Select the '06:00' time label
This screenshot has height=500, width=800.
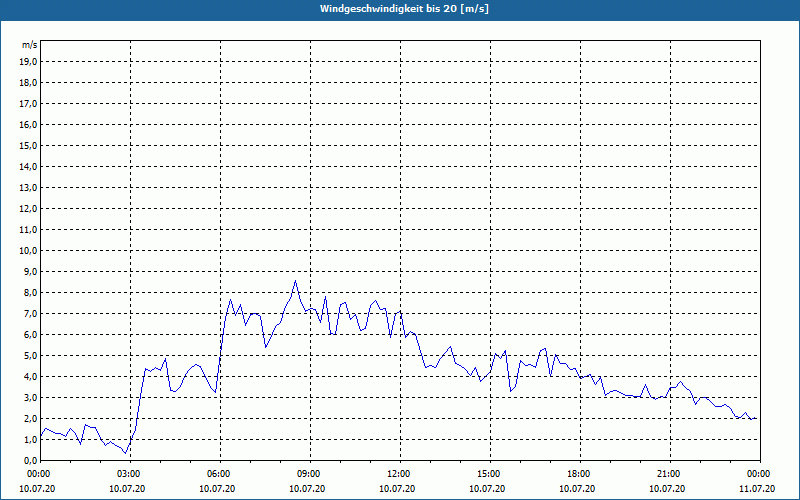(x=220, y=474)
